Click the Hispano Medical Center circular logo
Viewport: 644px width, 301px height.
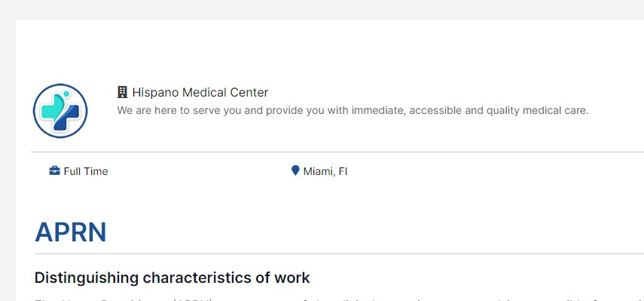(x=60, y=111)
